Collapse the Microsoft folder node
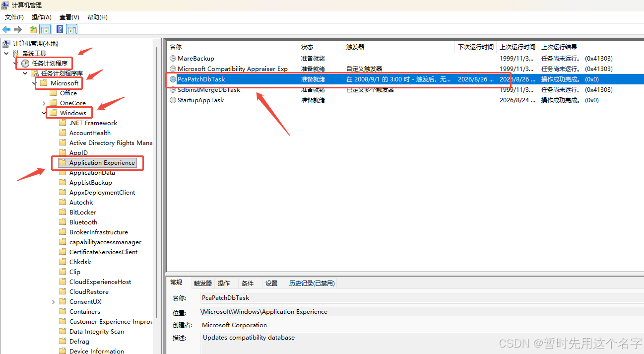This screenshot has height=354, width=644. click(x=34, y=83)
